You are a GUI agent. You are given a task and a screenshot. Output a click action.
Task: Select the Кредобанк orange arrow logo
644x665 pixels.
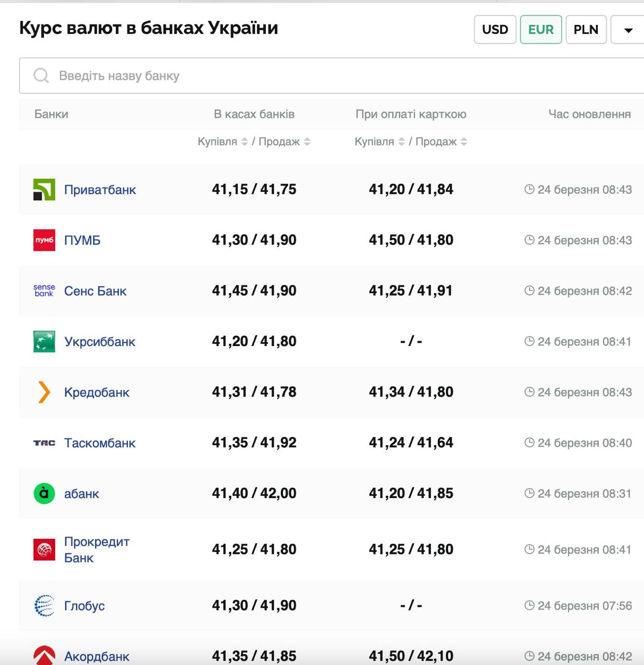coord(44,392)
